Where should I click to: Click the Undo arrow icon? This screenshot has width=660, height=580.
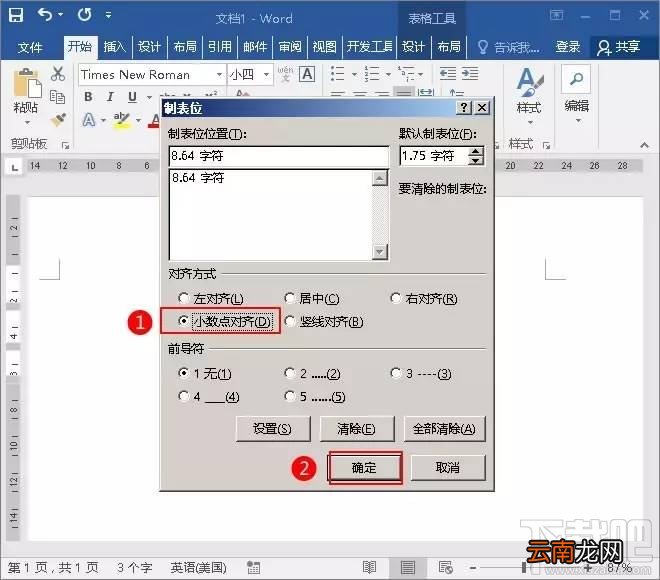pos(45,15)
